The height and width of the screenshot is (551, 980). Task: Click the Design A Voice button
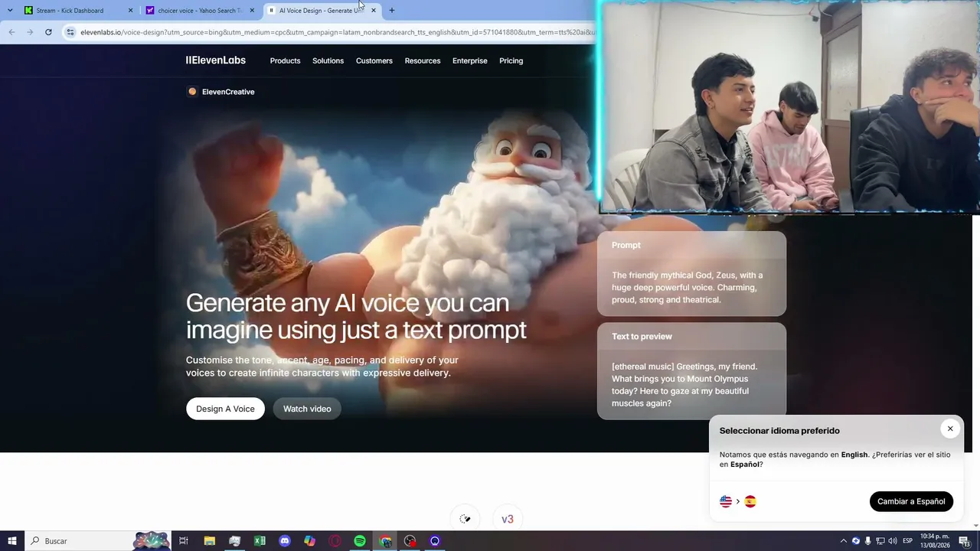point(225,409)
